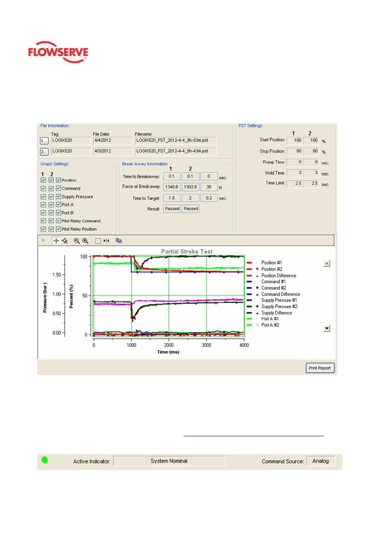Click legend entry Port A #2
This screenshot has width=392, height=555.
[270, 325]
